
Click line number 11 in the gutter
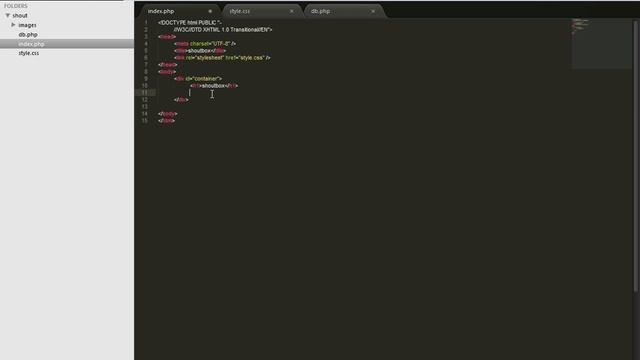tap(144, 93)
